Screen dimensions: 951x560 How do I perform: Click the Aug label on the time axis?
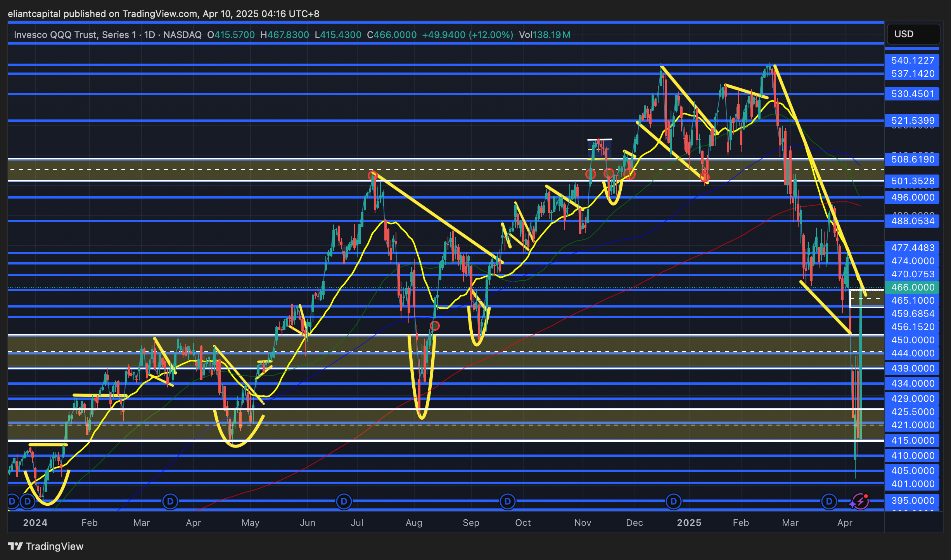414,523
